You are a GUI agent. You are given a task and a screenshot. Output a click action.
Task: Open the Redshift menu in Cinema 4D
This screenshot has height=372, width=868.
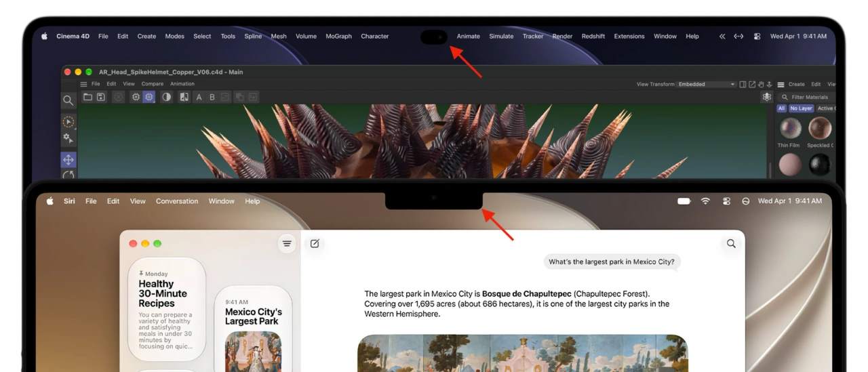pos(593,37)
